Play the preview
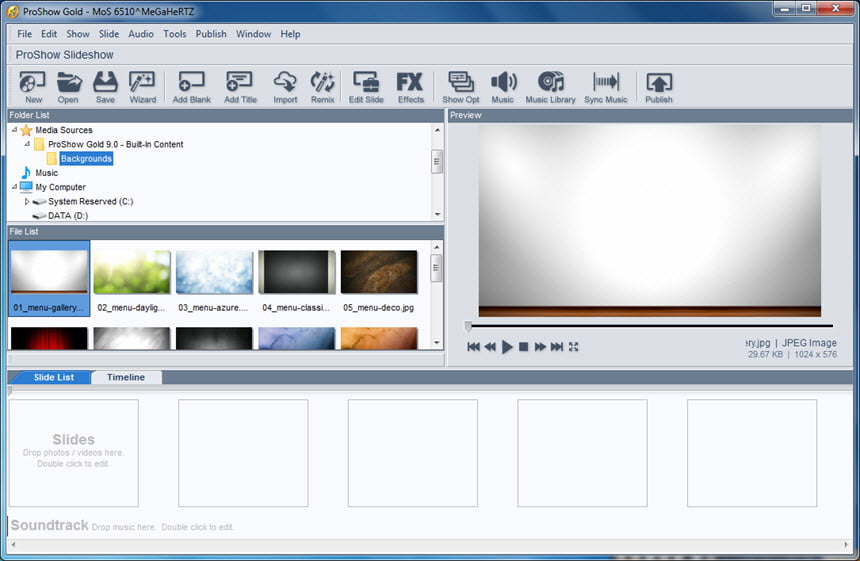Viewport: 860px width, 561px height. coord(507,347)
